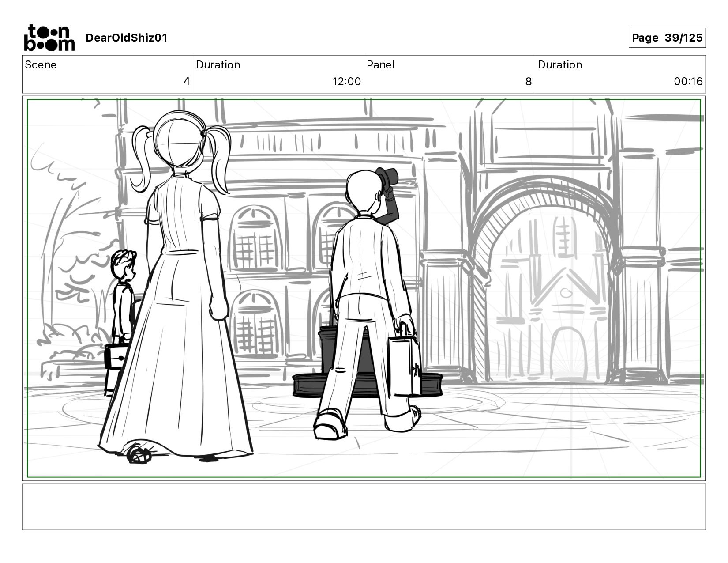Image resolution: width=728 pixels, height=563 pixels.
Task: Select scene number 4 value
Action: tap(187, 82)
